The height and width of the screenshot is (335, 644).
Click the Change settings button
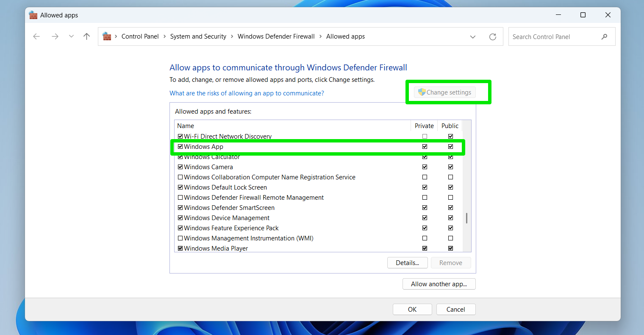click(445, 92)
